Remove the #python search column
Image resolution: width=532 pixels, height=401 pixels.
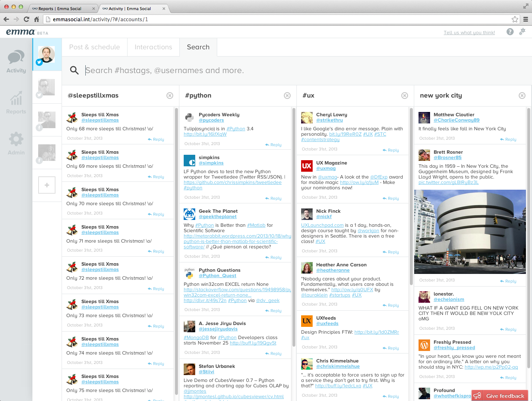point(287,95)
